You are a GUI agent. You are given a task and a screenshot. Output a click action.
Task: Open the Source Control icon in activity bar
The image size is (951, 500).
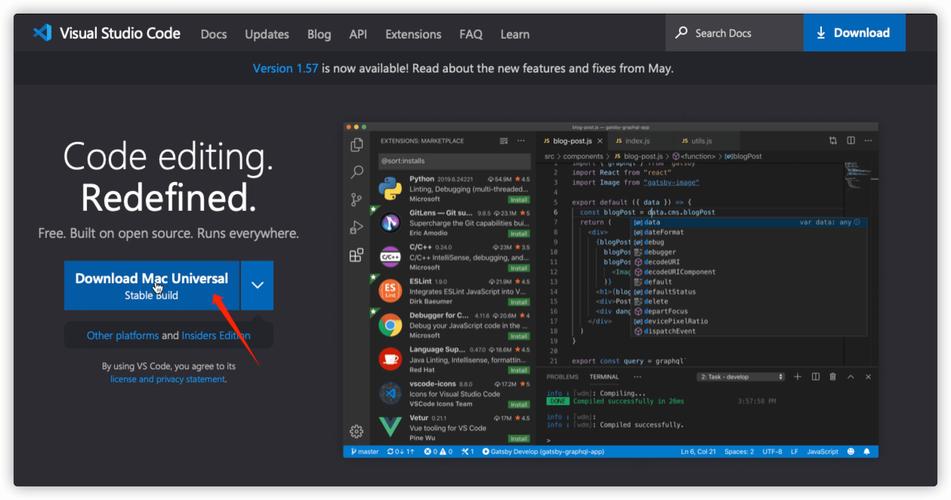[357, 200]
